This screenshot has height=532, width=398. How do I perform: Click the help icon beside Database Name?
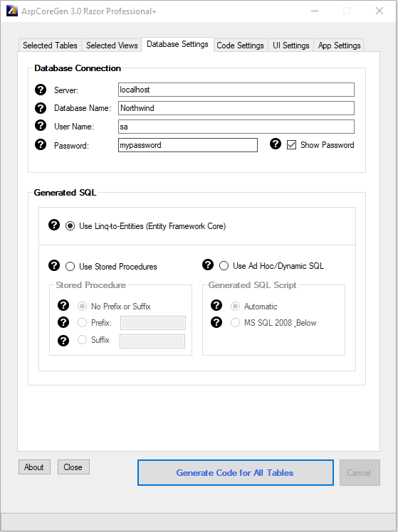[41, 108]
